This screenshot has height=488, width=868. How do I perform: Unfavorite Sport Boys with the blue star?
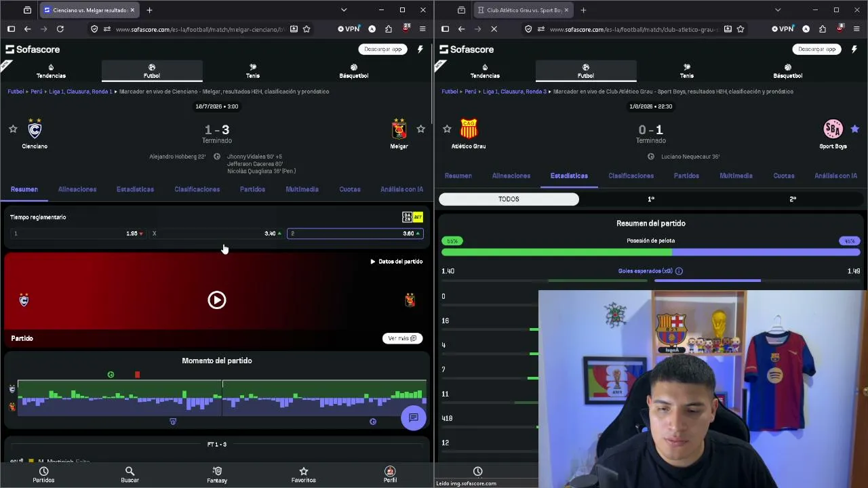(854, 129)
